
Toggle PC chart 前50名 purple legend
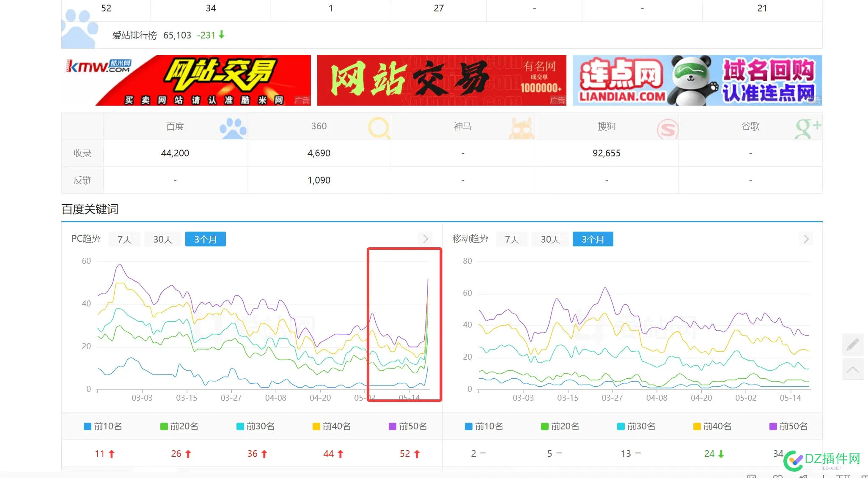click(x=408, y=426)
